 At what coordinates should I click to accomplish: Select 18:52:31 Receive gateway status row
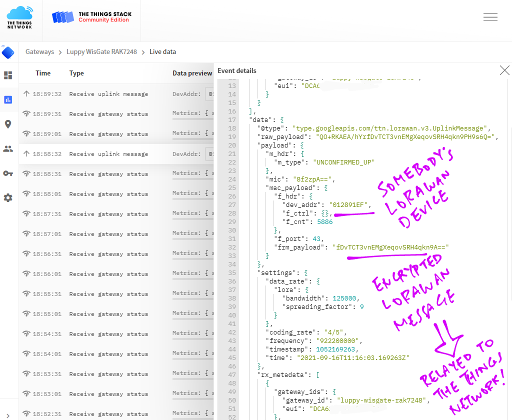(x=108, y=414)
